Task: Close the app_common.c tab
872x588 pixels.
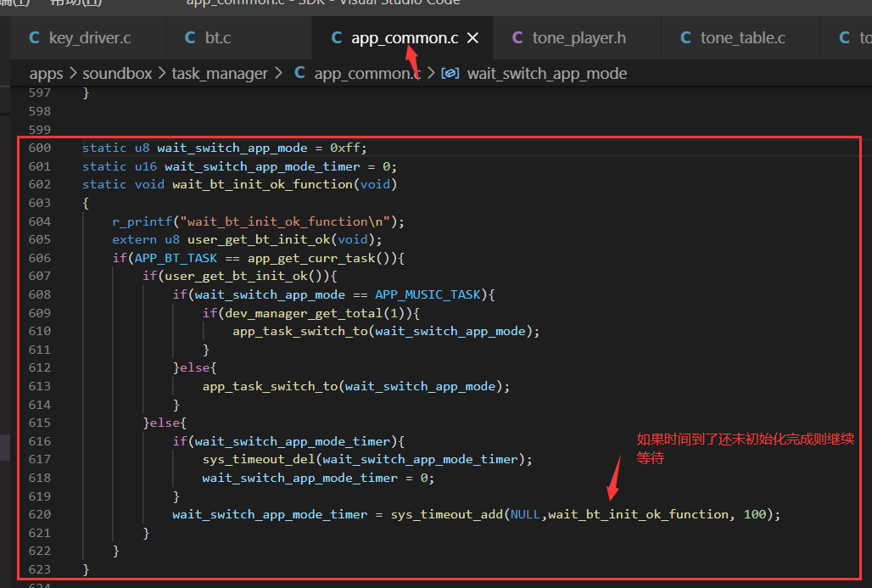Action: pyautogui.click(x=472, y=38)
